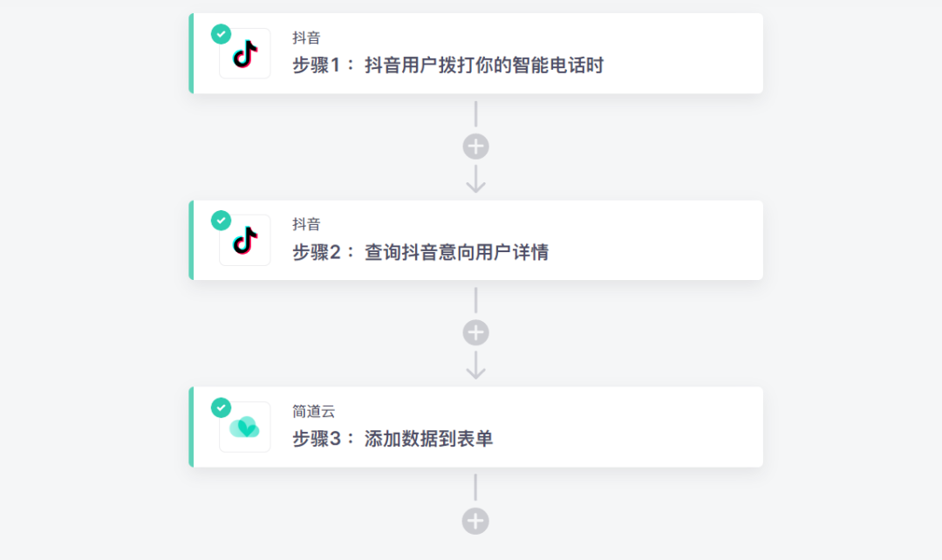Click the down arrow between steps 2 and 3

pyautogui.click(x=475, y=366)
